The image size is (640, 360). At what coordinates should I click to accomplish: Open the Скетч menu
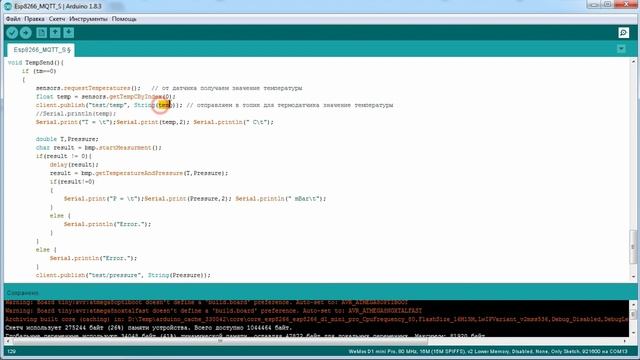pyautogui.click(x=57, y=19)
